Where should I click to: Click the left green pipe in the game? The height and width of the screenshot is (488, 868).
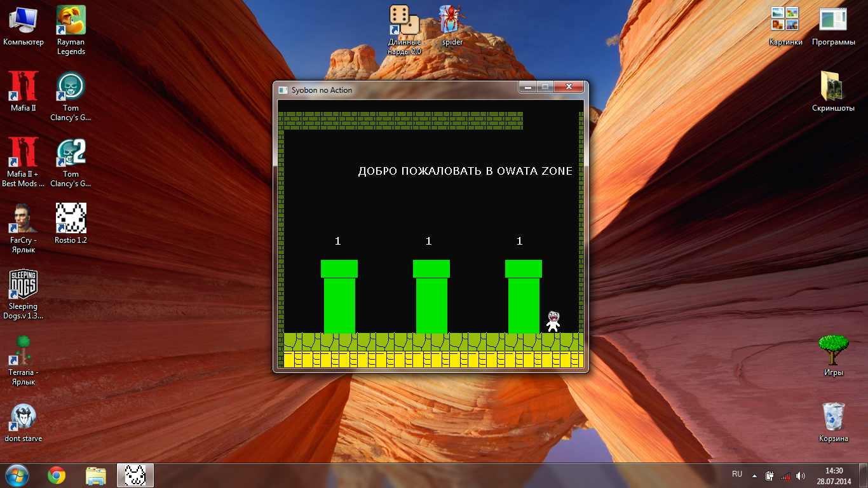[339, 296]
